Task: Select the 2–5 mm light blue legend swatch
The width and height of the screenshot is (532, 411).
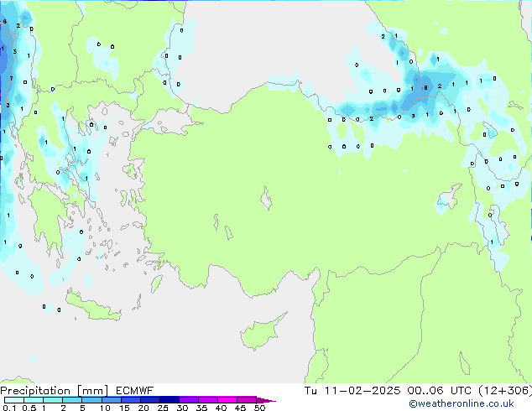Action: click(72, 400)
